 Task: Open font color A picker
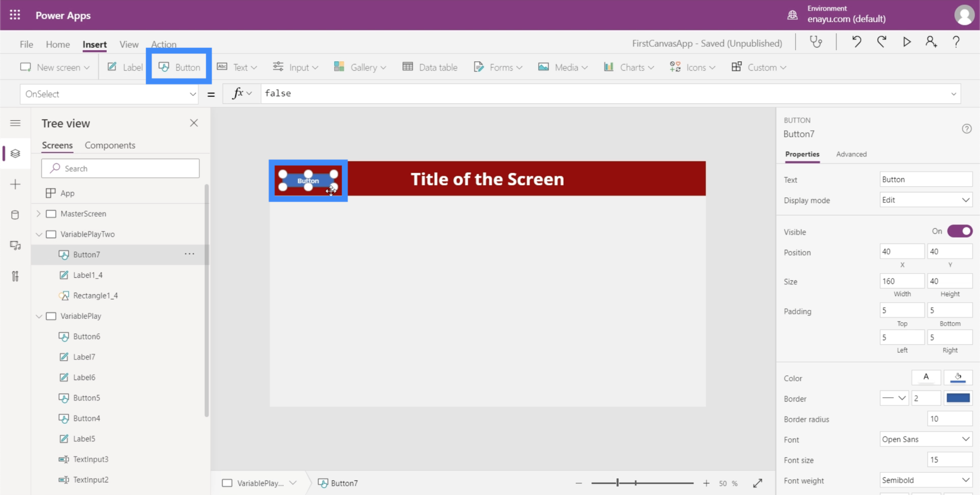(x=926, y=378)
